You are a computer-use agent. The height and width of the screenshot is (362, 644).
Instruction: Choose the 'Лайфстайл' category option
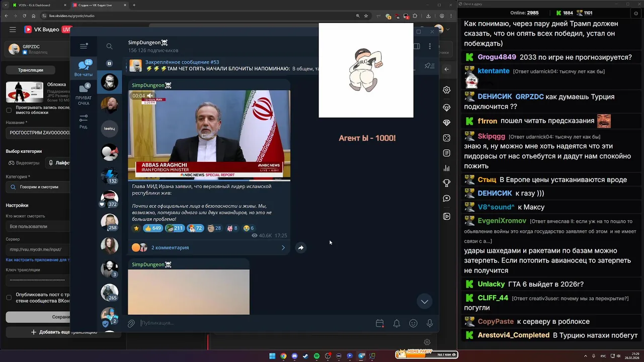point(58,163)
